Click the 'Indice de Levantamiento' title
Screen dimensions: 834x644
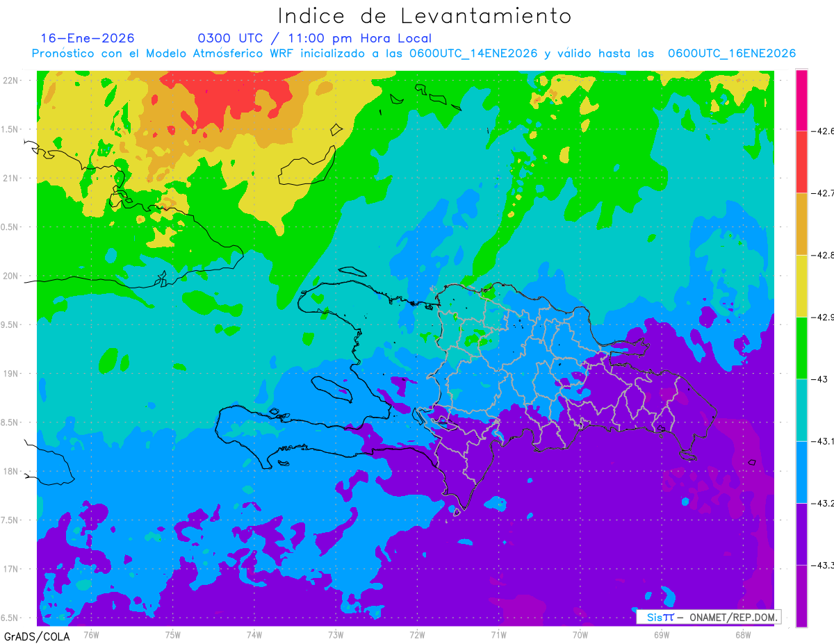pyautogui.click(x=425, y=15)
